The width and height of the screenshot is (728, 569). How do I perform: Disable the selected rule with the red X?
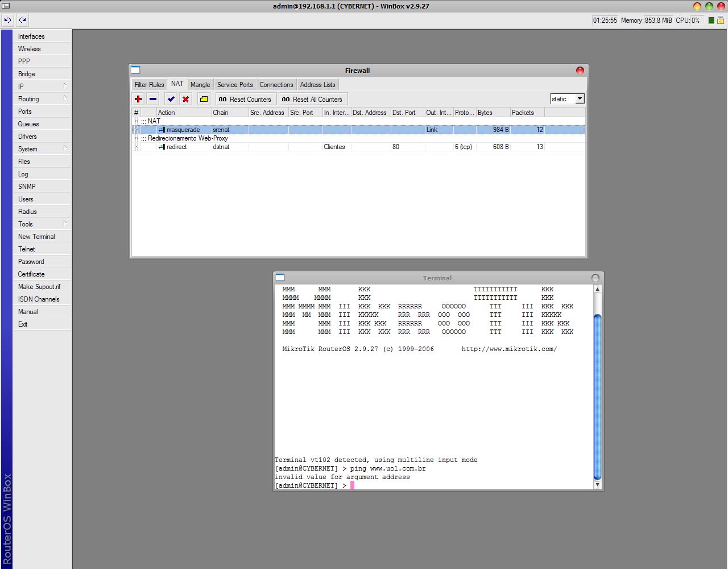click(185, 99)
